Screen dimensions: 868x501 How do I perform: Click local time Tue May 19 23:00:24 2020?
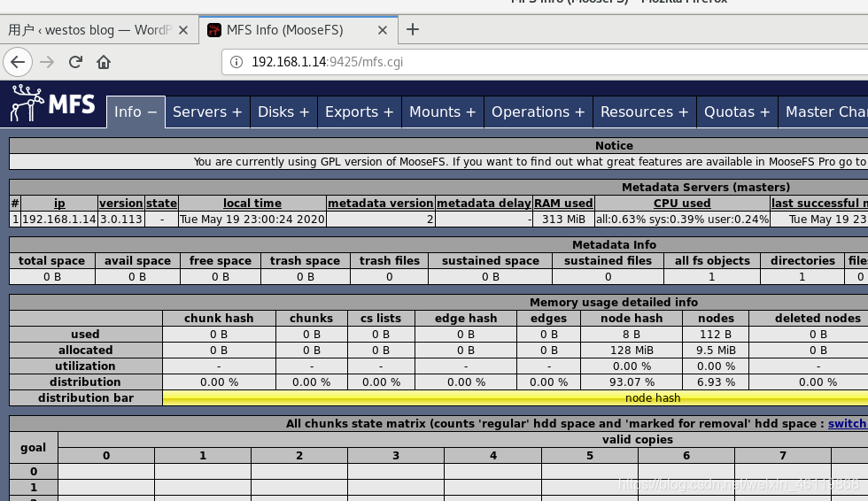point(252,219)
